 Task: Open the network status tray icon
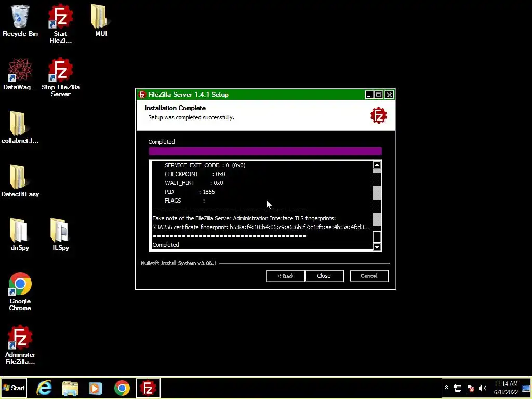tap(458, 388)
